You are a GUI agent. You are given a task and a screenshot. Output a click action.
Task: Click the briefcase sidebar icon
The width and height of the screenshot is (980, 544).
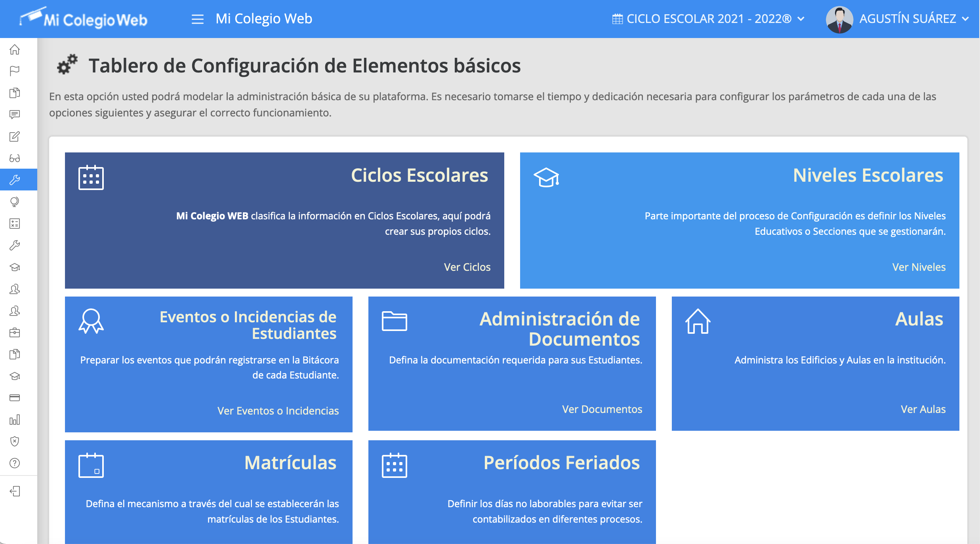coord(15,333)
